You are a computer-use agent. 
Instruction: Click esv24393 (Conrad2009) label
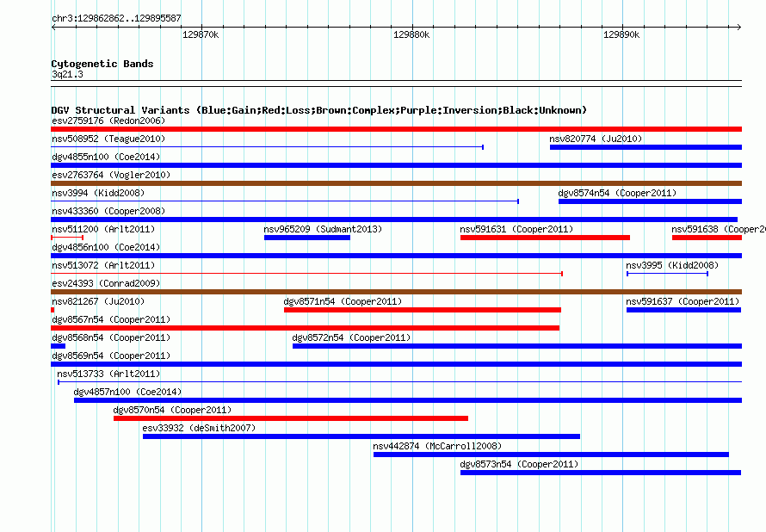point(106,283)
